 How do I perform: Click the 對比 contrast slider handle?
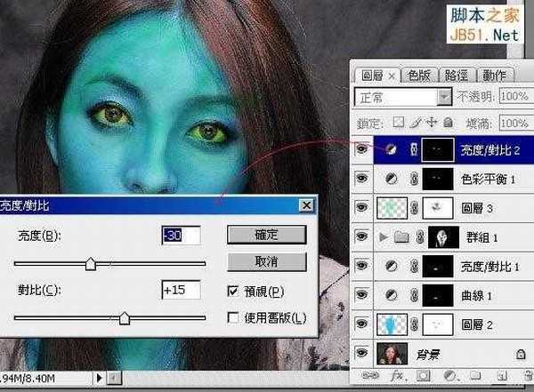coord(125,317)
